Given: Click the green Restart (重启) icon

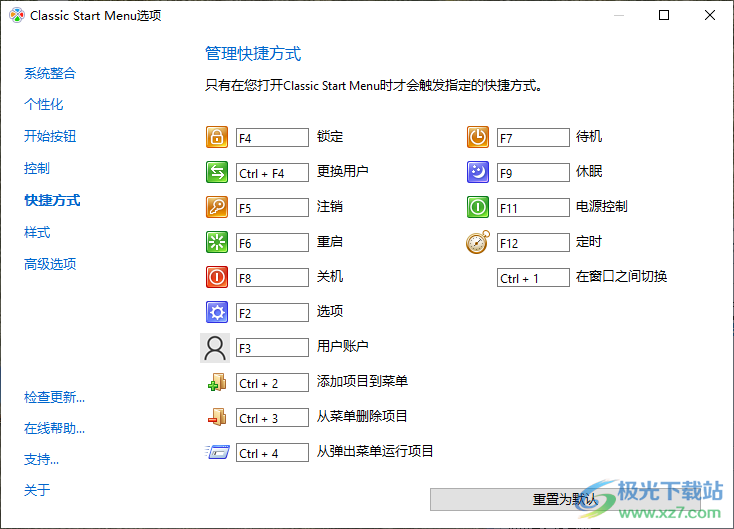Looking at the screenshot, I should (x=217, y=242).
